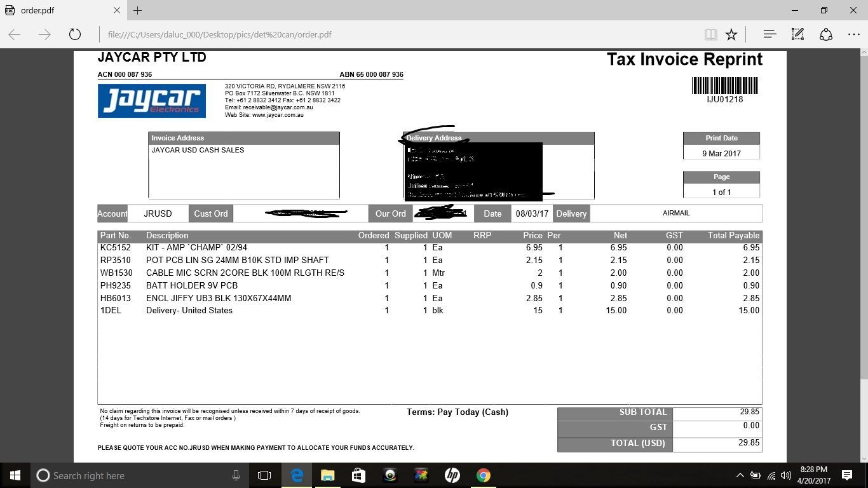The height and width of the screenshot is (488, 868).
Task: Click 'JAYCAR USD CASH SALES' invoice address
Action: 198,150
